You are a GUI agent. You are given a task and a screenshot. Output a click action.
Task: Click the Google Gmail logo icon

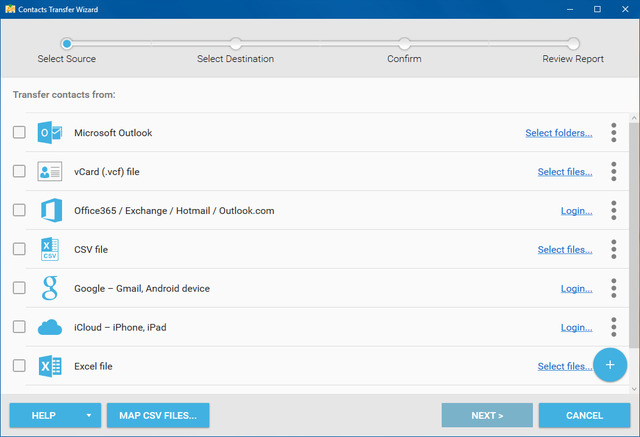click(x=50, y=289)
